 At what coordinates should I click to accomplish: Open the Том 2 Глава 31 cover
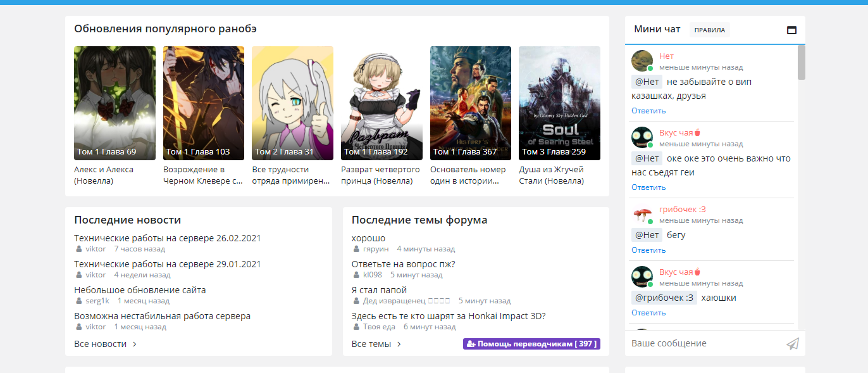click(x=292, y=103)
